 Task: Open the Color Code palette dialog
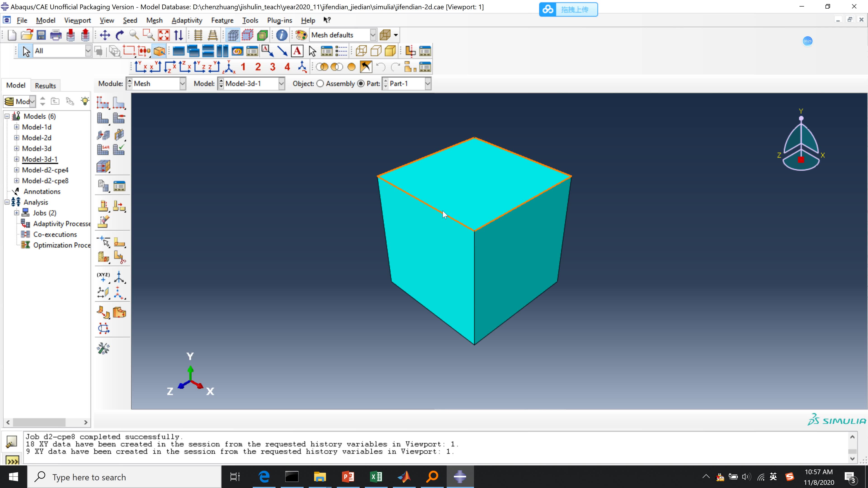300,35
